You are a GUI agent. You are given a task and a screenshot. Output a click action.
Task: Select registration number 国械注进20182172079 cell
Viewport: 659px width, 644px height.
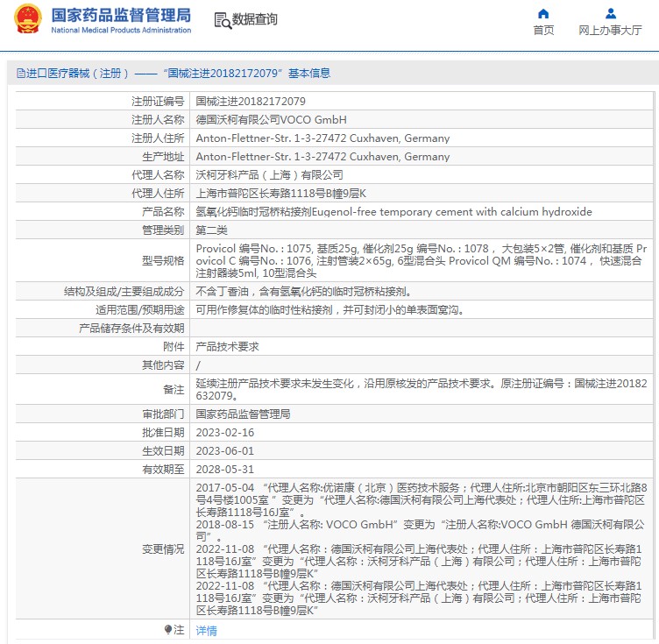(251, 102)
